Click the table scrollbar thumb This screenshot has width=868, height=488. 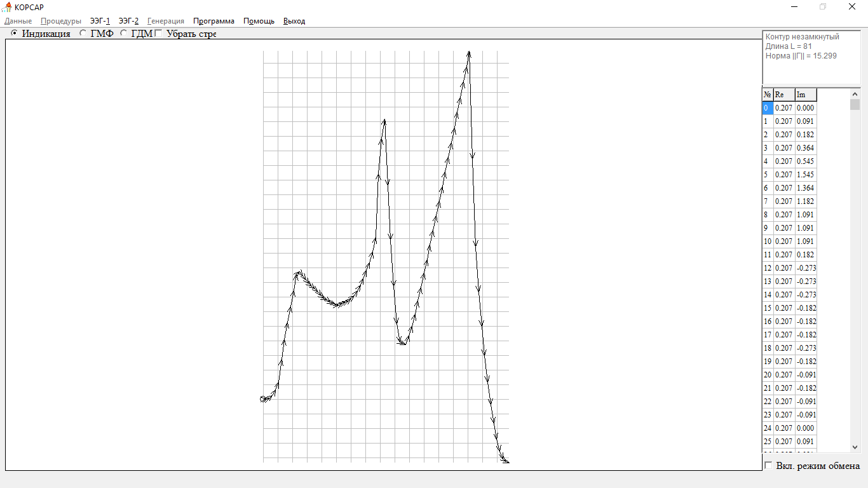[855, 104]
